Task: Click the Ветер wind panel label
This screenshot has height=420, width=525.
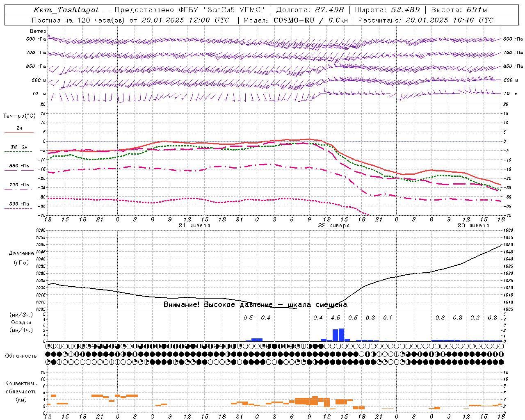Action: [x=38, y=31]
